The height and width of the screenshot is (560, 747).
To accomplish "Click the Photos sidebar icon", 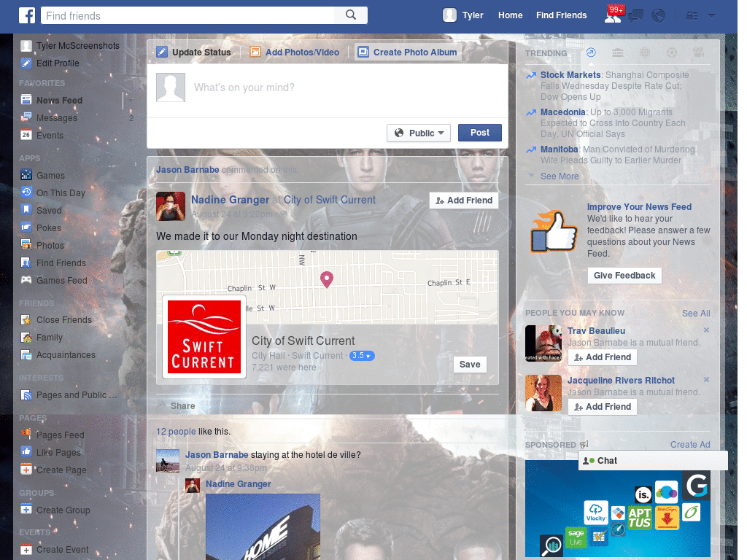I will (x=26, y=245).
